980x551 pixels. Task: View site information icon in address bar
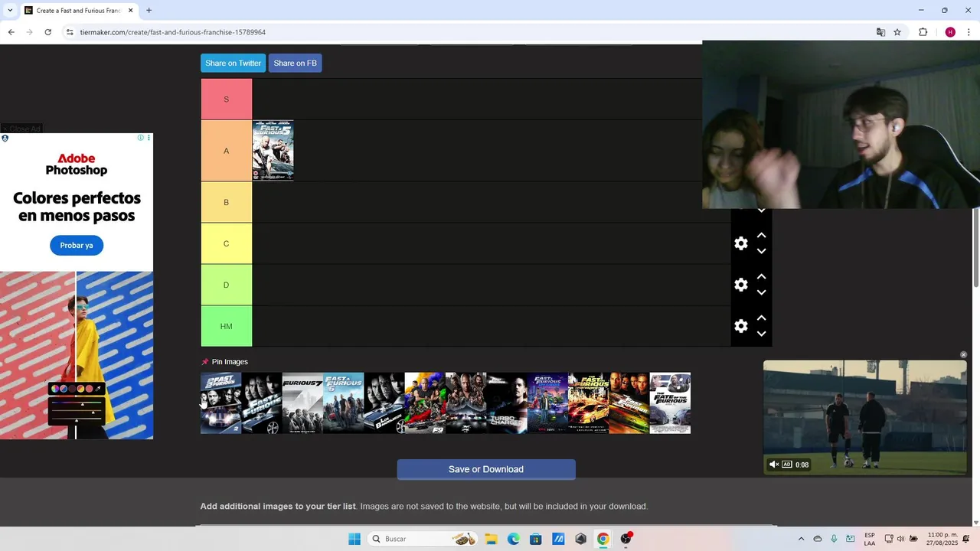coord(69,32)
